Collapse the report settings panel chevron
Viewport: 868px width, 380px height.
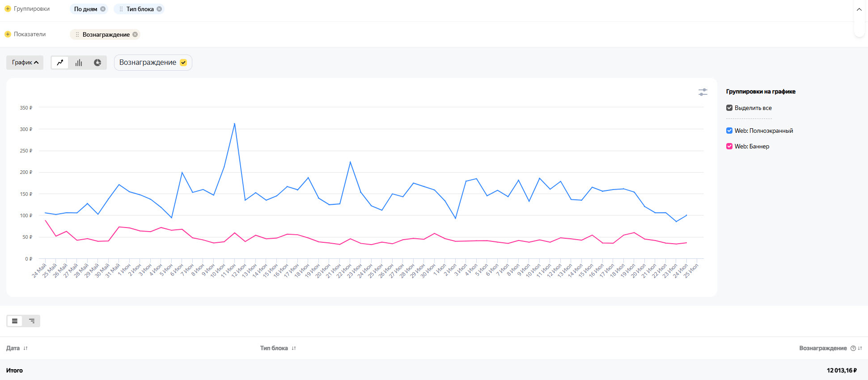(859, 9)
